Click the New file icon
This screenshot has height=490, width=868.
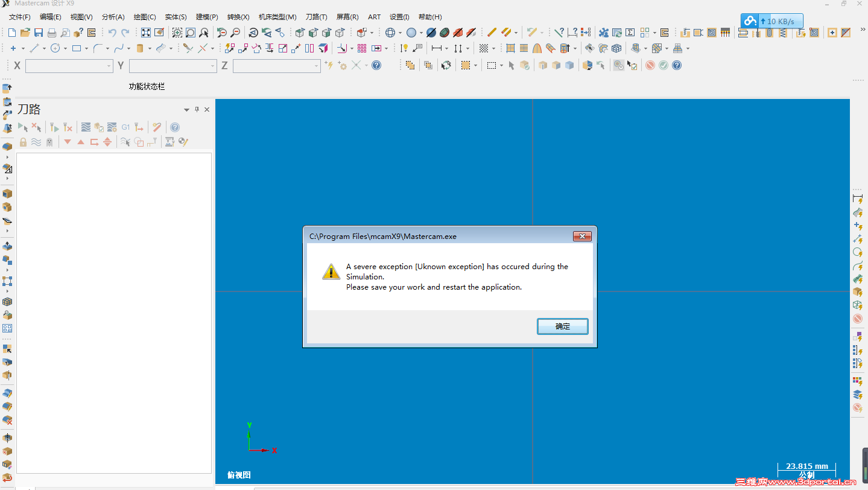[12, 33]
